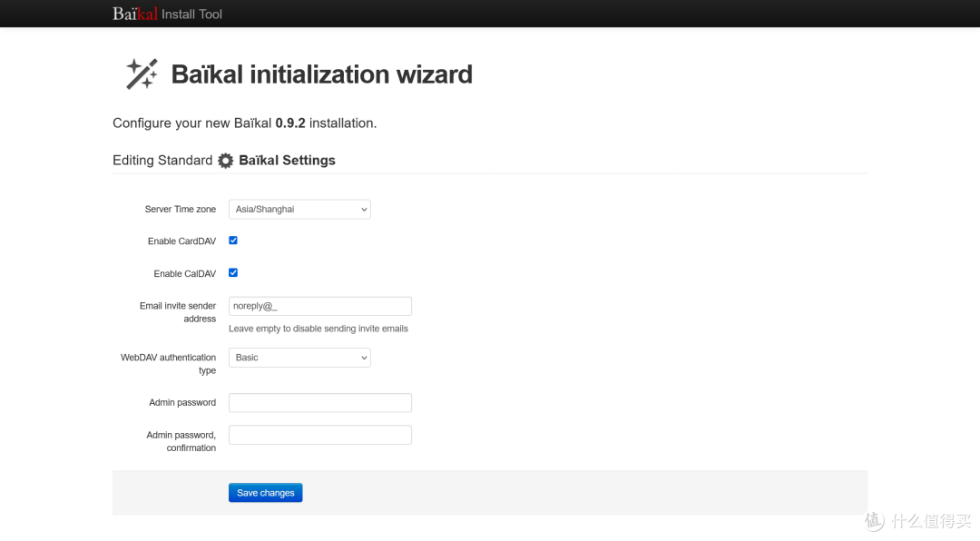The image size is (980, 541).
Task: Click the "WebDAV authentication type" label
Action: coord(169,363)
